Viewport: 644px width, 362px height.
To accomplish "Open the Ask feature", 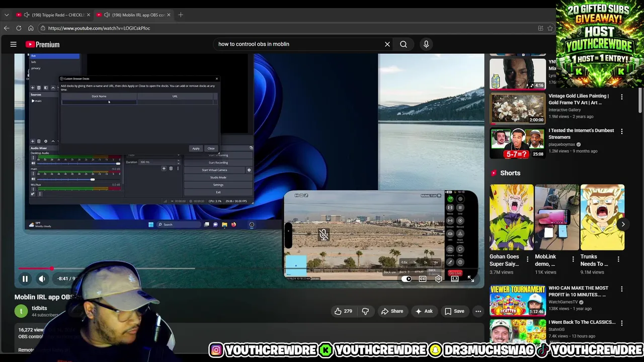I will pos(424,311).
